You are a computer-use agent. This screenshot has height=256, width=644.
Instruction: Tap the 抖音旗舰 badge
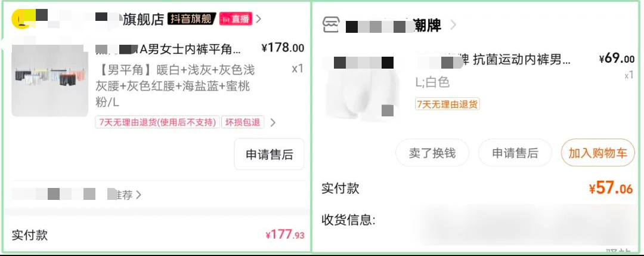tap(191, 19)
